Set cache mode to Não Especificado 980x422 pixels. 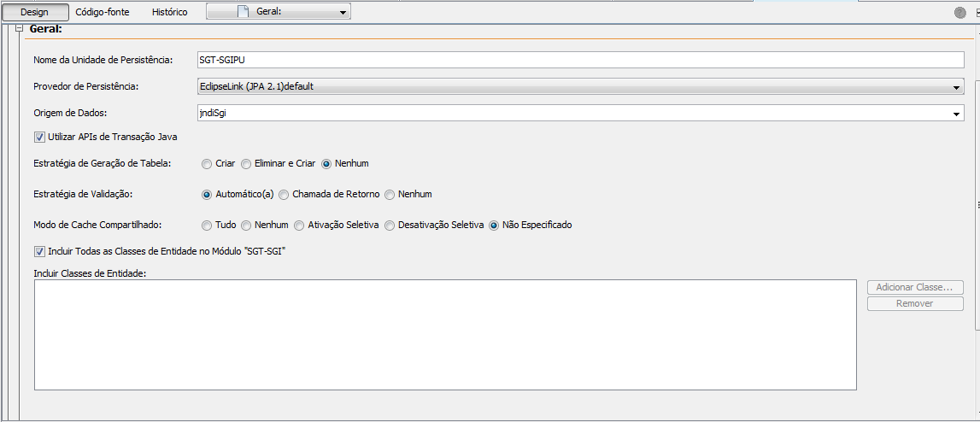pyautogui.click(x=494, y=225)
